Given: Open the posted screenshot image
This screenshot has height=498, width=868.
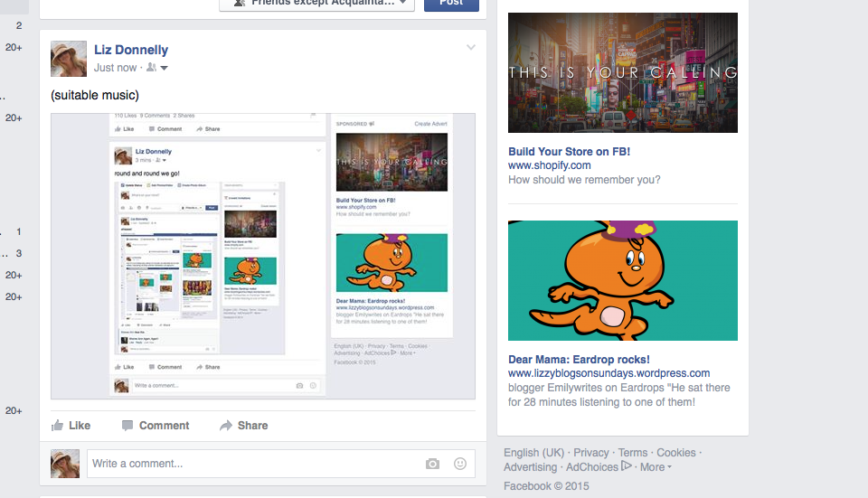Looking at the screenshot, I should coord(262,256).
